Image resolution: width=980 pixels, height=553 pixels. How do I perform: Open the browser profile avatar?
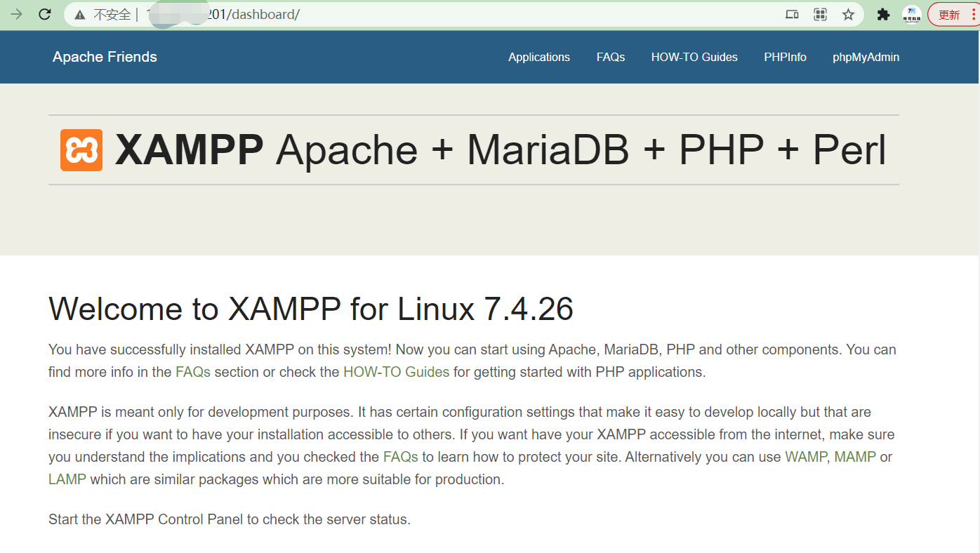click(912, 14)
